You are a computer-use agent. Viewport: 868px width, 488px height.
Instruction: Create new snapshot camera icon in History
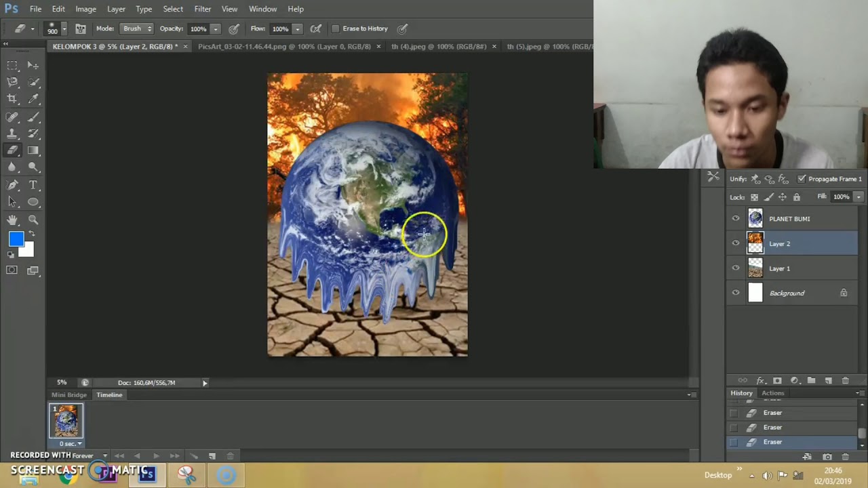(827, 457)
